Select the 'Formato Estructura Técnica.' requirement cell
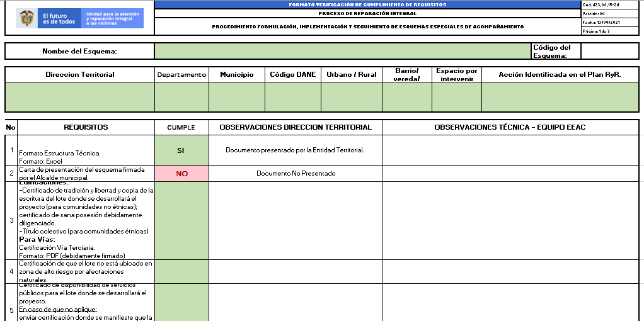The image size is (644, 321). pyautogui.click(x=86, y=150)
